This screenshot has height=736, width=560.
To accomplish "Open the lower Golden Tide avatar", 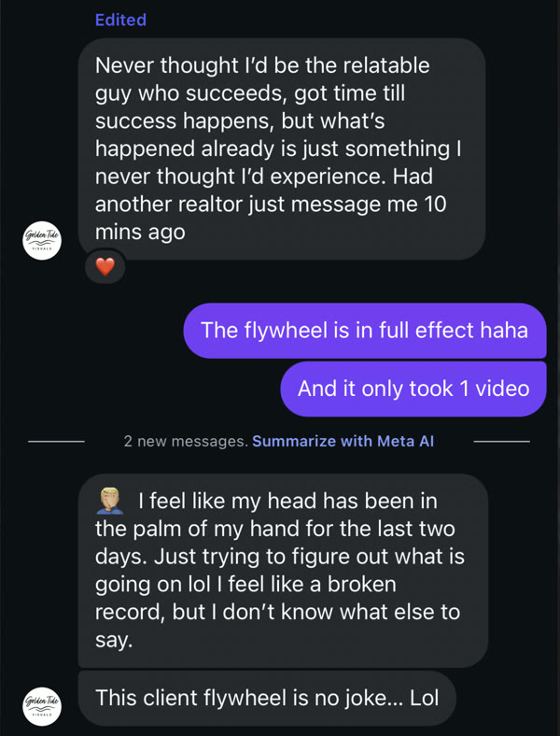I will [x=42, y=705].
